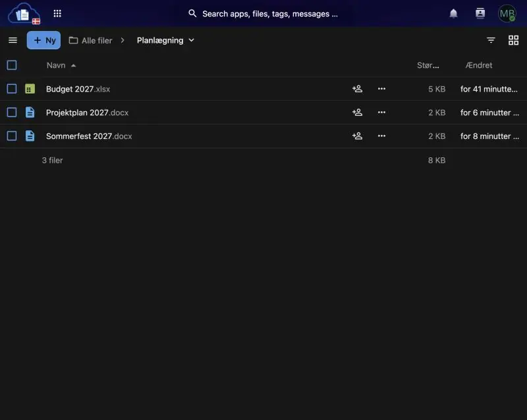Click the 'for 6 minutter ...' modified time

tap(489, 113)
